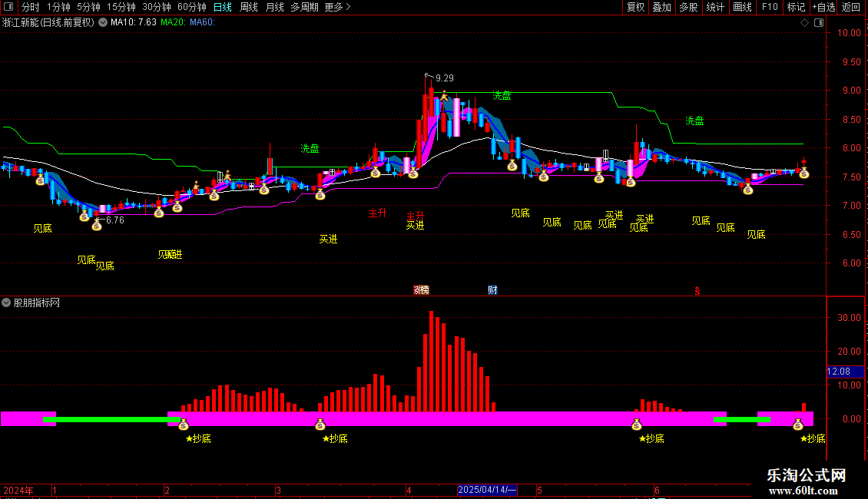Select the 1分钟 period tab
This screenshot has width=868, height=499.
(58, 7)
